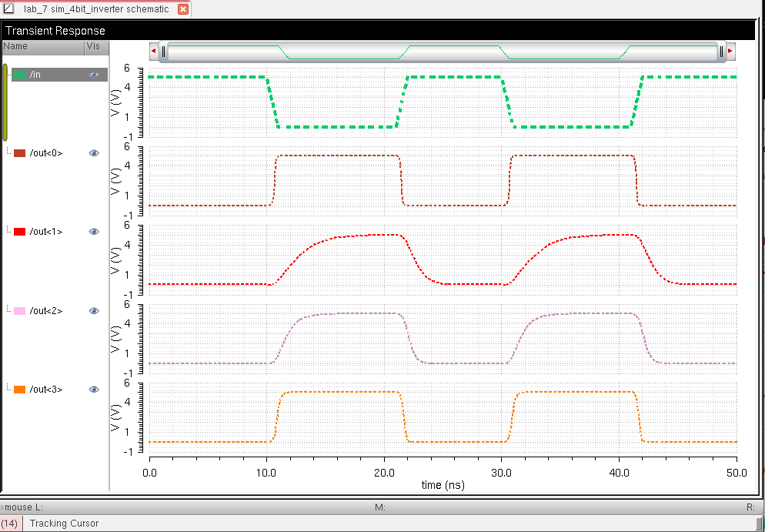Select the /out<1> signal name
Screen dimensions: 765x532
46,232
